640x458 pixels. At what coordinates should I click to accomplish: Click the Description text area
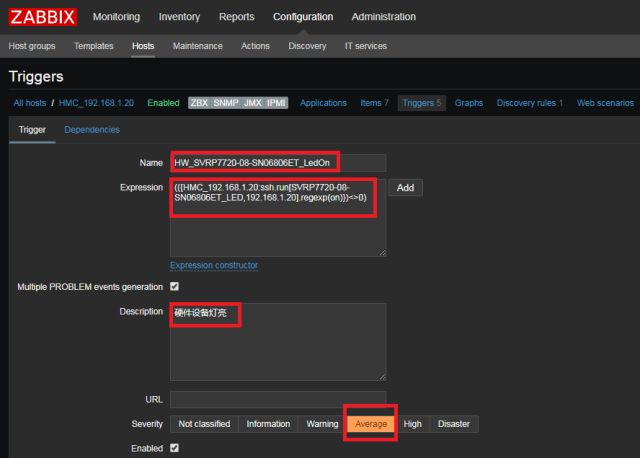(278, 342)
